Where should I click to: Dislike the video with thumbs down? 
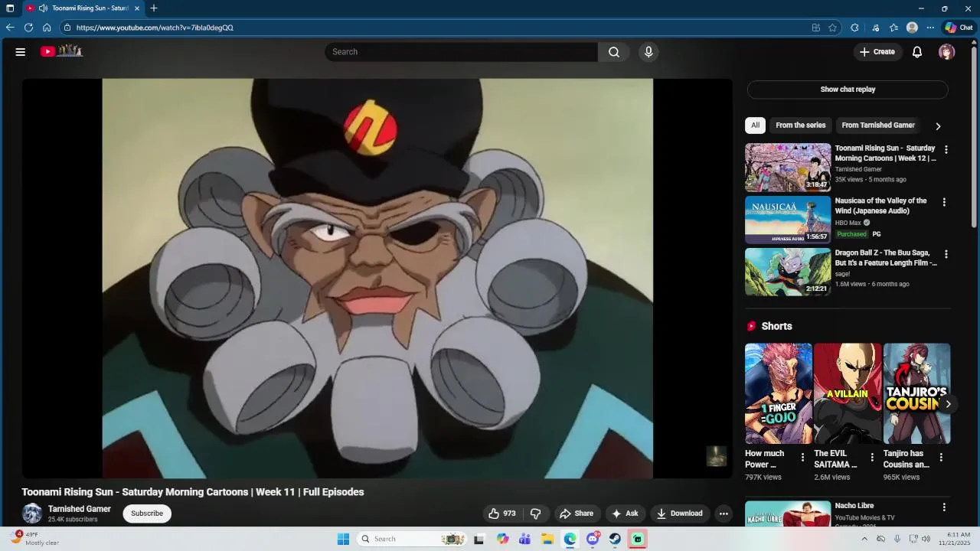536,514
